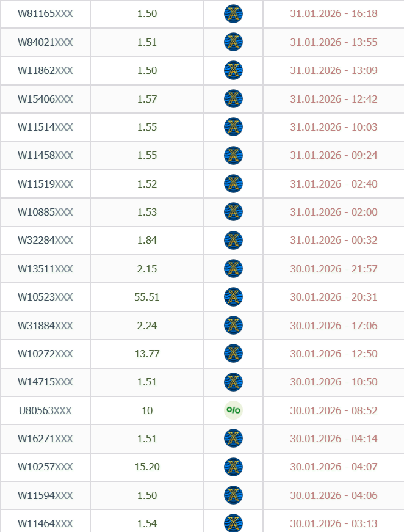404x532 pixels.
Task: Click the blue logo icon in the W81165XXX row
Action: [x=233, y=14]
